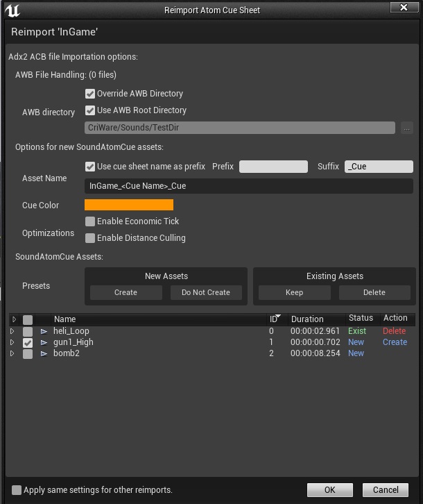Uncheck Use AWB Root Directory
The image size is (423, 504).
pos(90,110)
